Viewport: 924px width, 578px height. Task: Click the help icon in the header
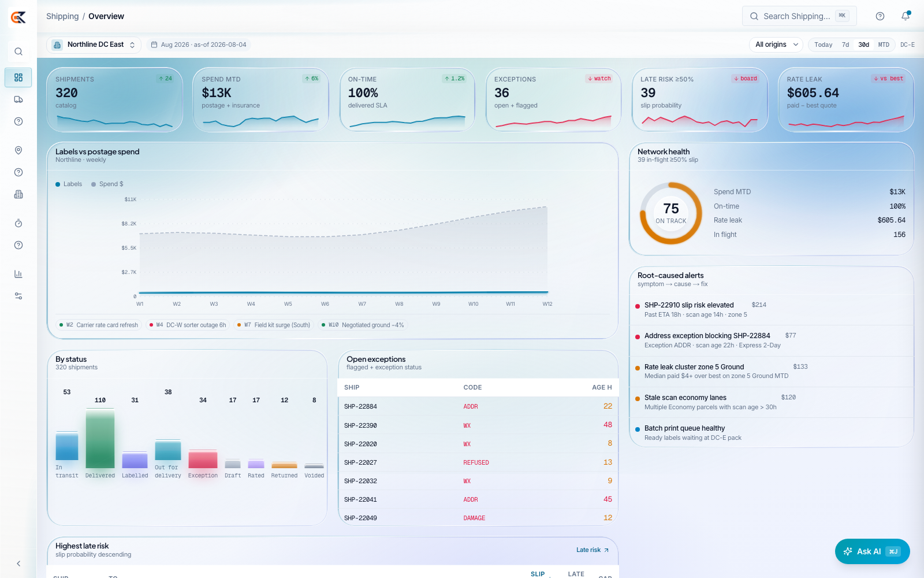[x=880, y=16]
